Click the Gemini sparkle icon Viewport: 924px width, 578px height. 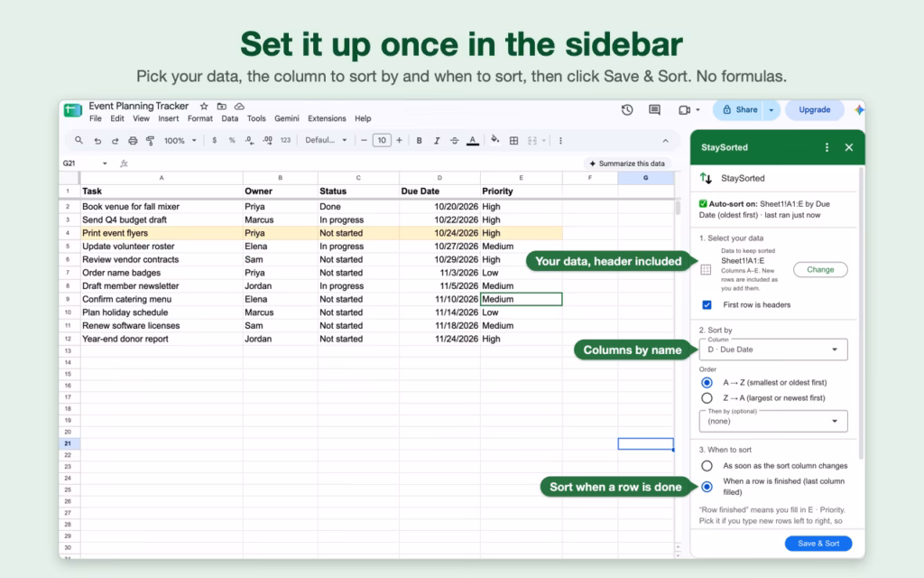(x=859, y=109)
